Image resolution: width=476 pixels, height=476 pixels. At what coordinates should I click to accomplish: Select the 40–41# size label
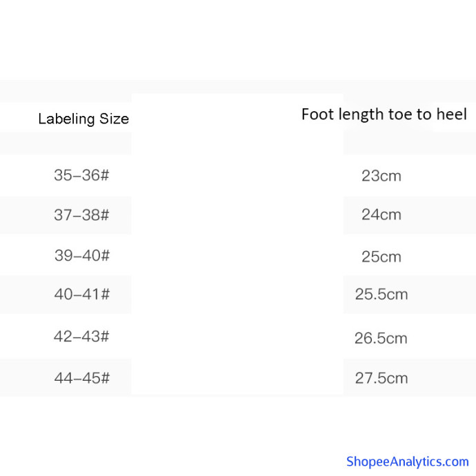pos(81,295)
